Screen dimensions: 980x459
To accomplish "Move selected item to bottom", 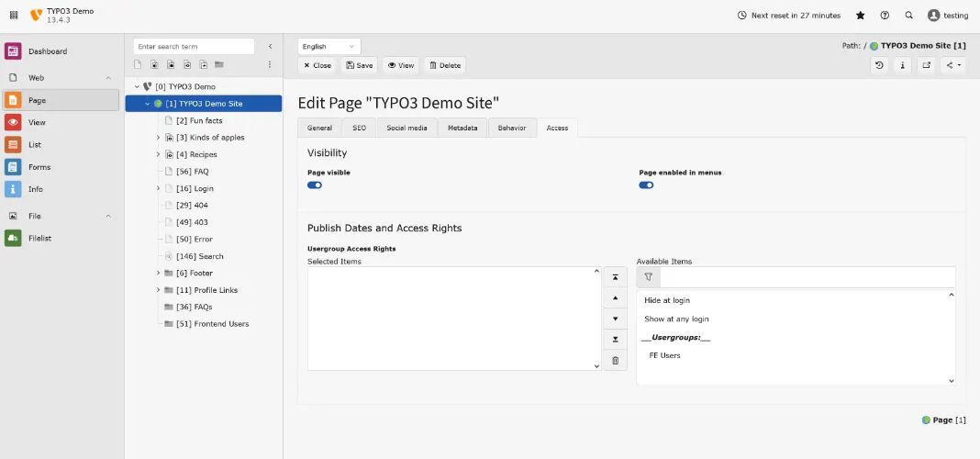I will (615, 340).
